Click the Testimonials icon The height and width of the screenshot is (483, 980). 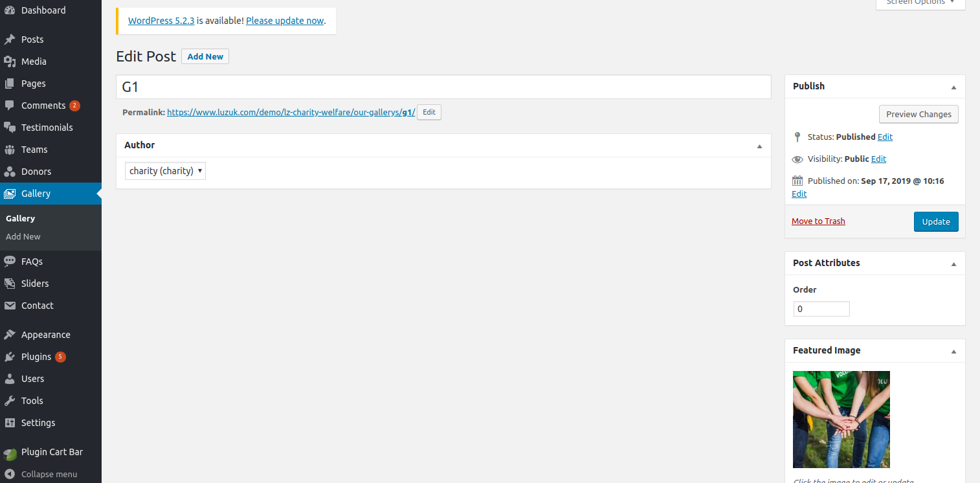point(10,128)
